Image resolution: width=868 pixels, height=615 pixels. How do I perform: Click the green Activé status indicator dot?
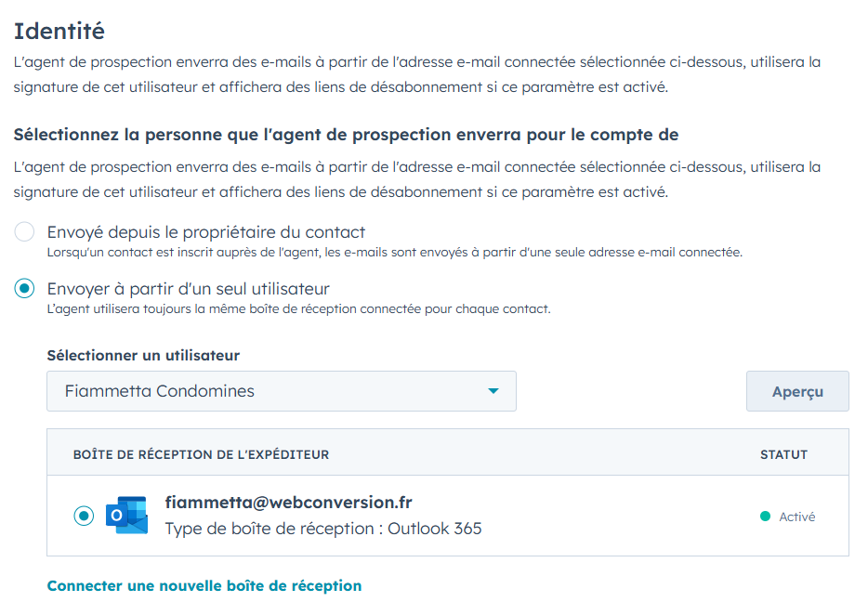[x=768, y=516]
